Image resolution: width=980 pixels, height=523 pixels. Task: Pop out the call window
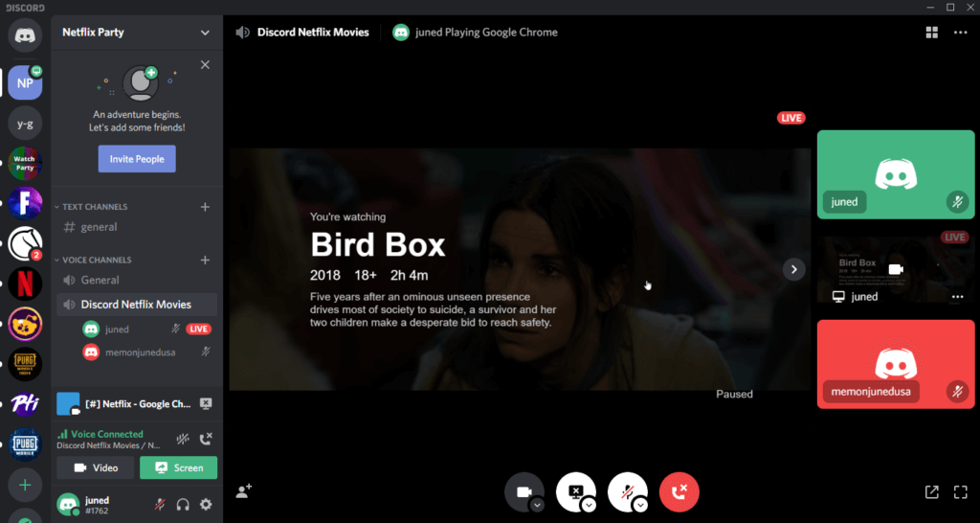click(931, 492)
